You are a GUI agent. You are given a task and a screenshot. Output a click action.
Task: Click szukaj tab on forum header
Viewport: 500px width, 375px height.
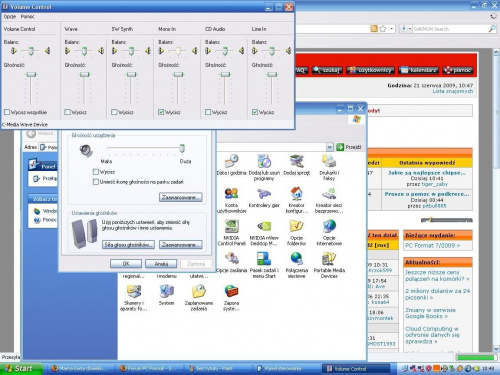click(x=327, y=70)
